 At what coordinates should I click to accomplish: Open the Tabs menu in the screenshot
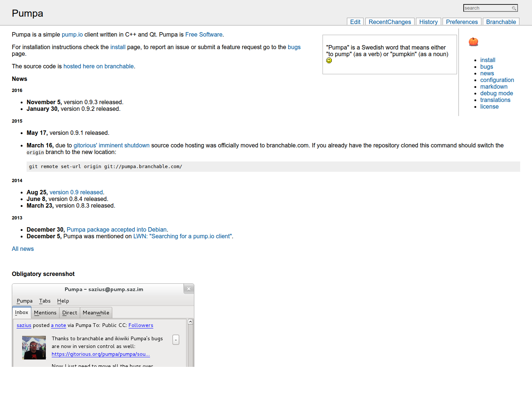pyautogui.click(x=45, y=301)
